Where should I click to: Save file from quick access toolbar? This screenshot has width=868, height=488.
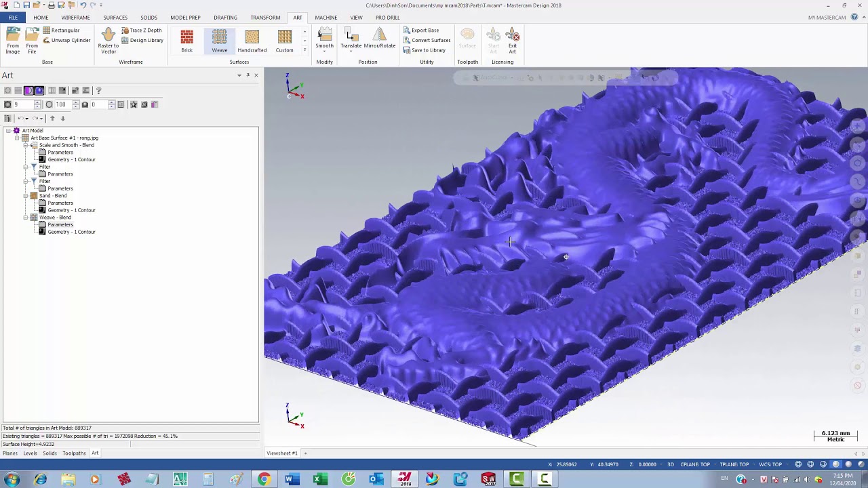pos(26,5)
